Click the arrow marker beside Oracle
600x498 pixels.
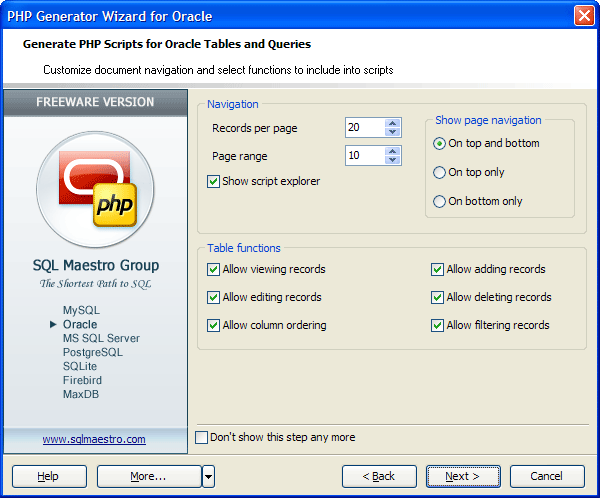pyautogui.click(x=53, y=324)
